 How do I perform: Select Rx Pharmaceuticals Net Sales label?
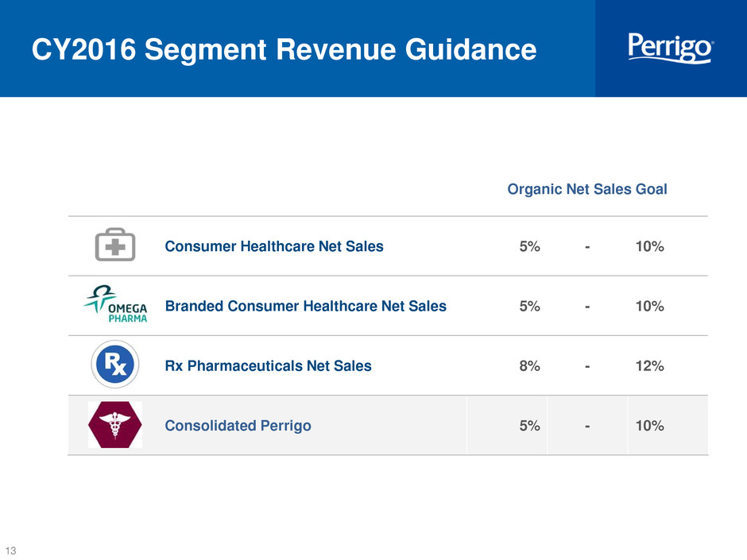coord(268,365)
